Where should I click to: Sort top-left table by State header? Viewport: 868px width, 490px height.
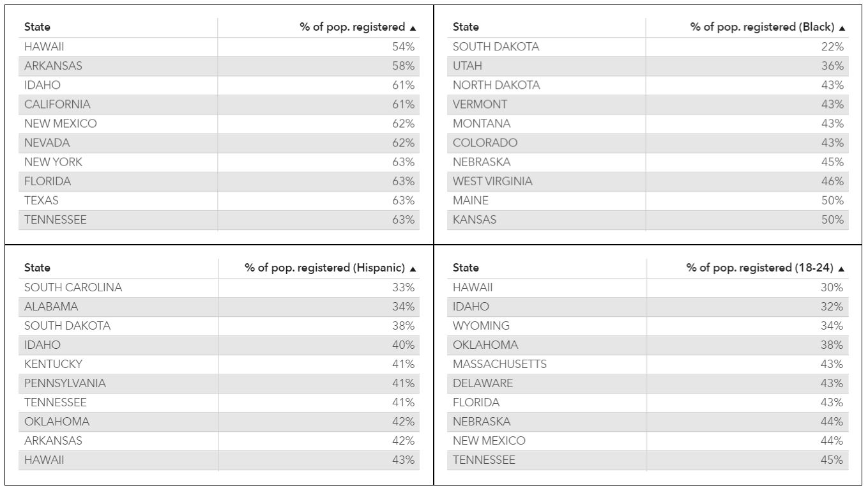37,27
